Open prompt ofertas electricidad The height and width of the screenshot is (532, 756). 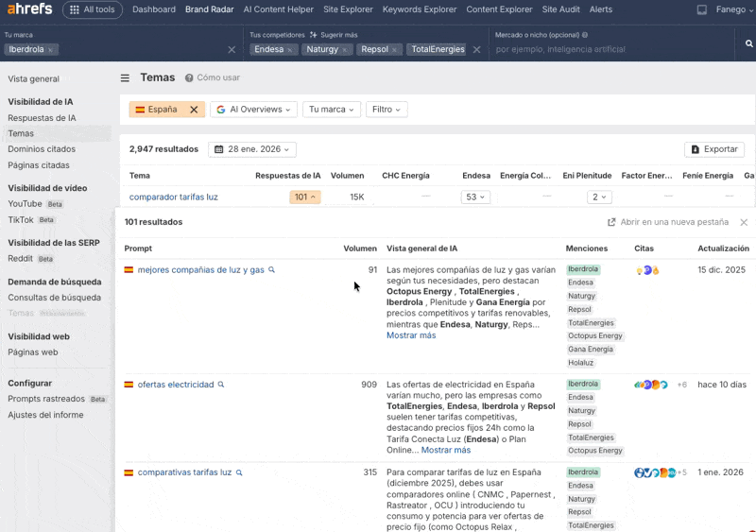[x=176, y=385]
